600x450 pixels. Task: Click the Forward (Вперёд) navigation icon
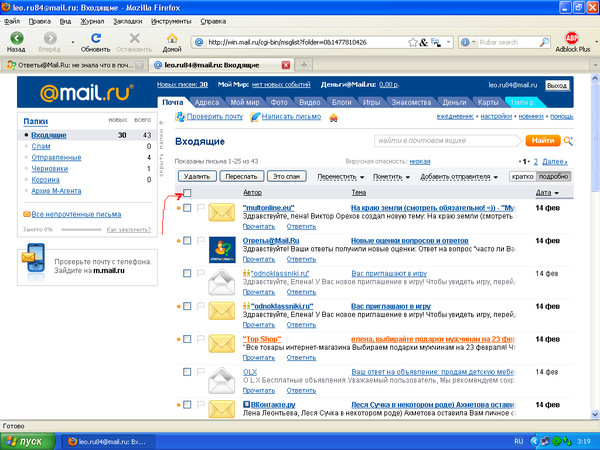(50, 38)
